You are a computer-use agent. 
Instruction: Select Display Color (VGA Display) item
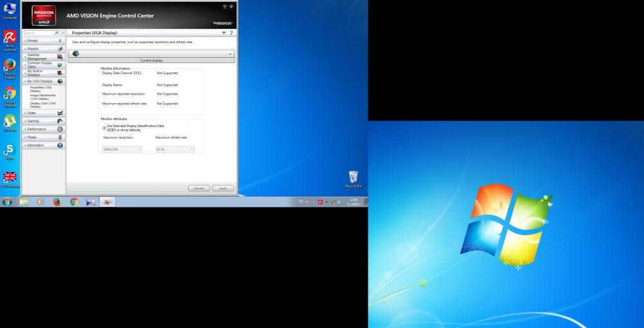43,105
